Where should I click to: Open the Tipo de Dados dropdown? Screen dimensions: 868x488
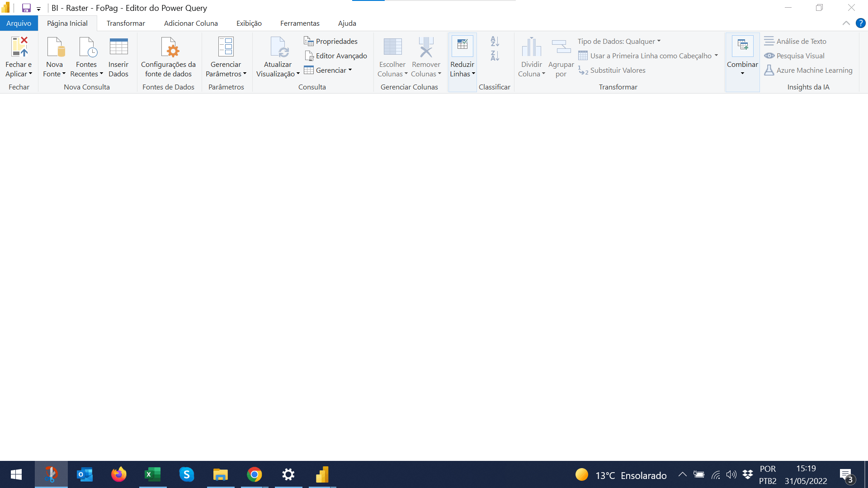tap(619, 41)
